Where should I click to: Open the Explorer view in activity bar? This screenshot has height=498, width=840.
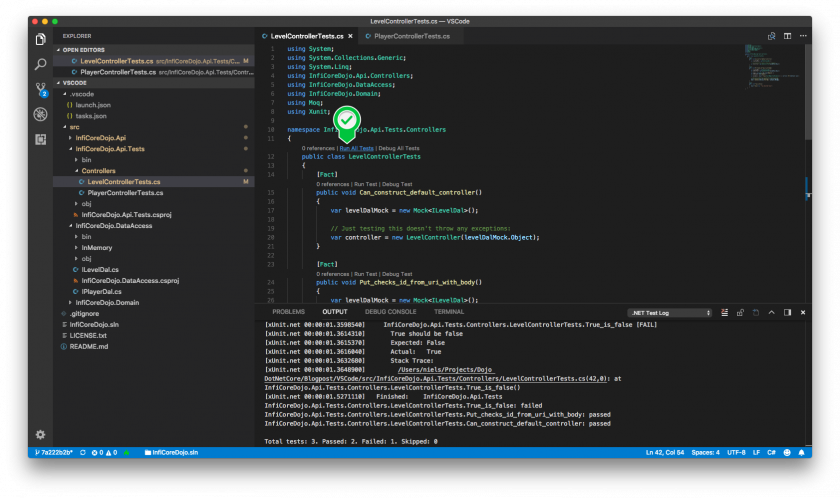pyautogui.click(x=41, y=39)
